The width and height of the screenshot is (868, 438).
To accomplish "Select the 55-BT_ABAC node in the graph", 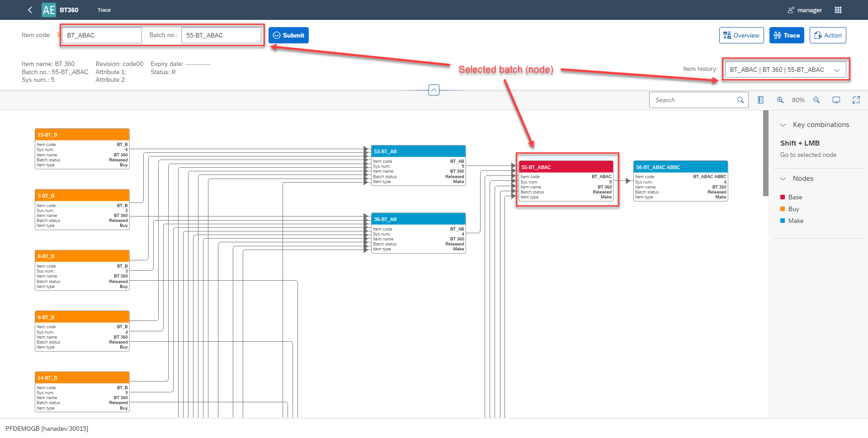I will pyautogui.click(x=566, y=181).
